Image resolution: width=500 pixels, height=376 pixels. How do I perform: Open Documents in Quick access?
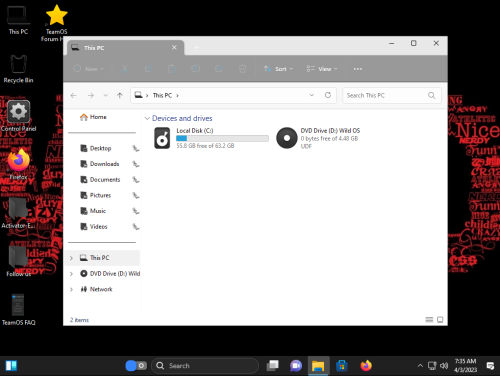click(100, 180)
